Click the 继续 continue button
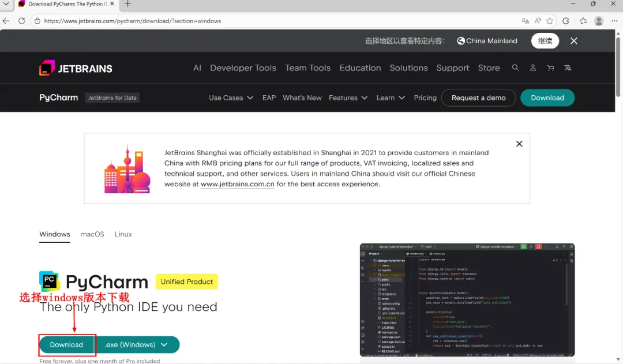This screenshot has height=364, width=623. click(545, 41)
